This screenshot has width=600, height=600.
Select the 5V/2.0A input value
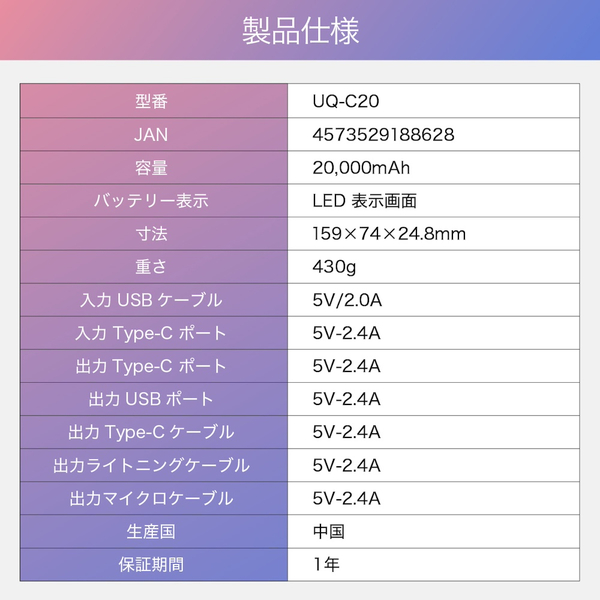click(x=347, y=299)
